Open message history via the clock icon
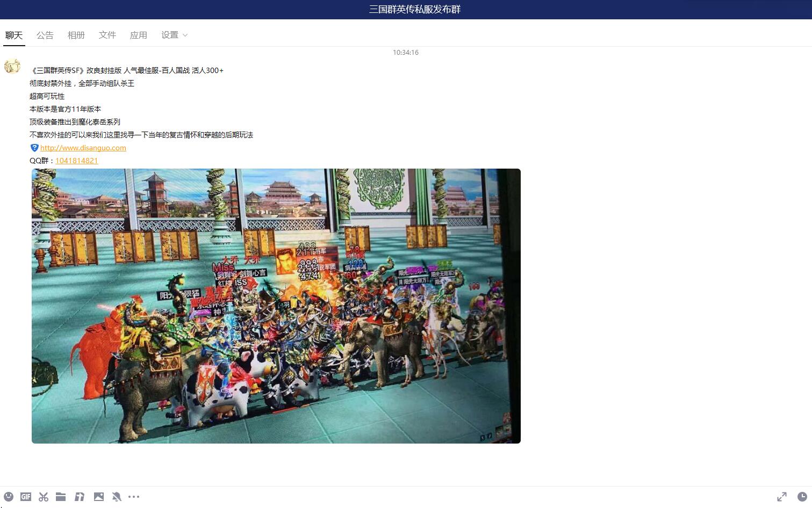812x508 pixels. point(802,497)
